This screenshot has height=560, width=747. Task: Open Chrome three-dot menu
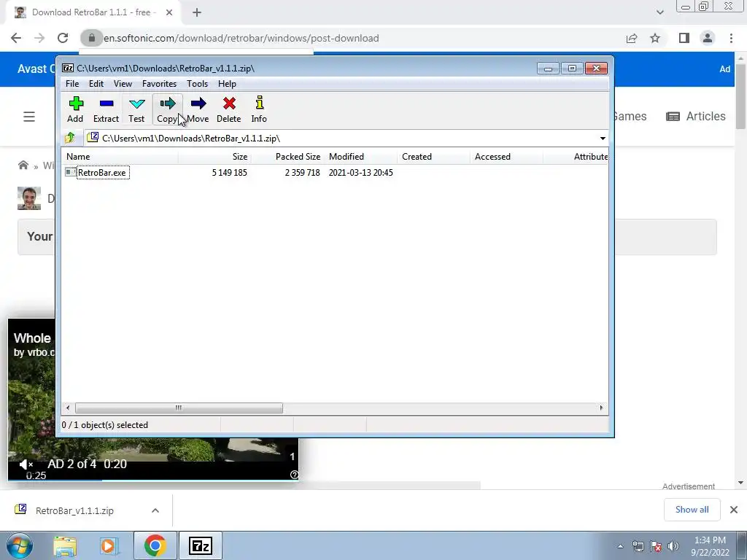731,38
